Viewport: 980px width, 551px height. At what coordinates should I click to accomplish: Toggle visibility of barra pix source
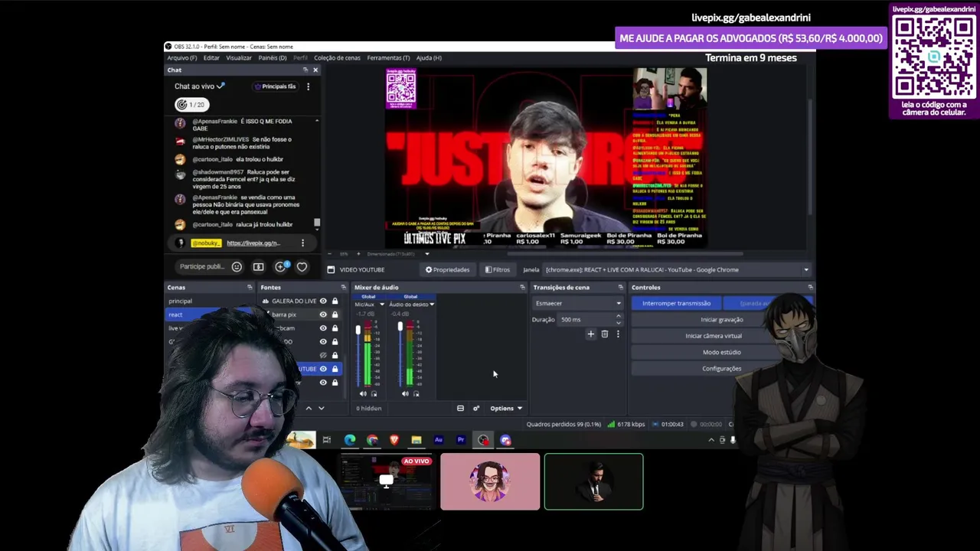[x=323, y=315]
